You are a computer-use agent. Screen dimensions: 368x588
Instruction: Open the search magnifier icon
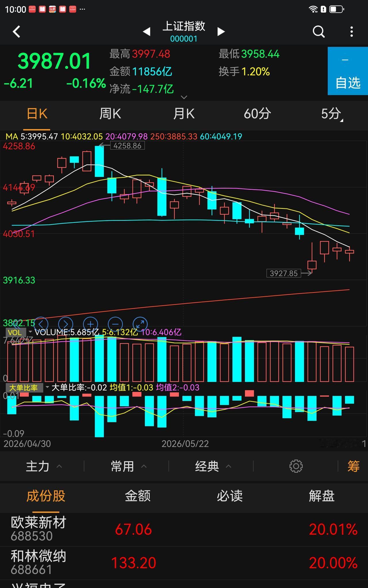[x=319, y=32]
